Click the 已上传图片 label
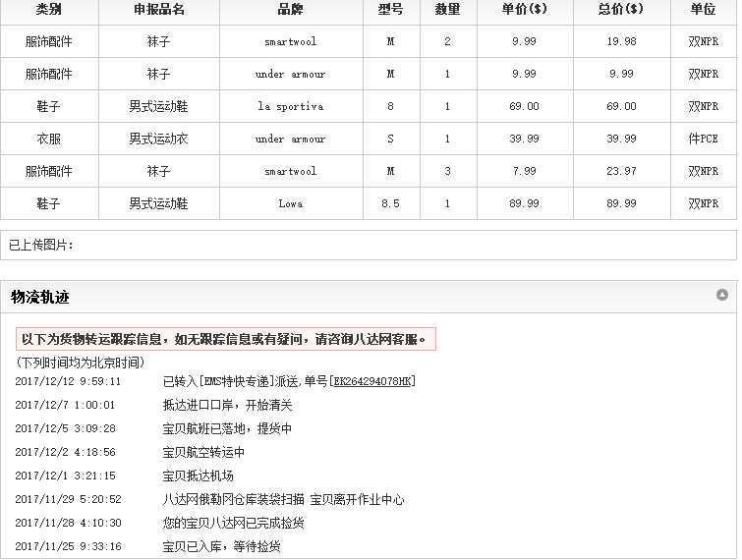The image size is (742, 560). click(x=41, y=245)
